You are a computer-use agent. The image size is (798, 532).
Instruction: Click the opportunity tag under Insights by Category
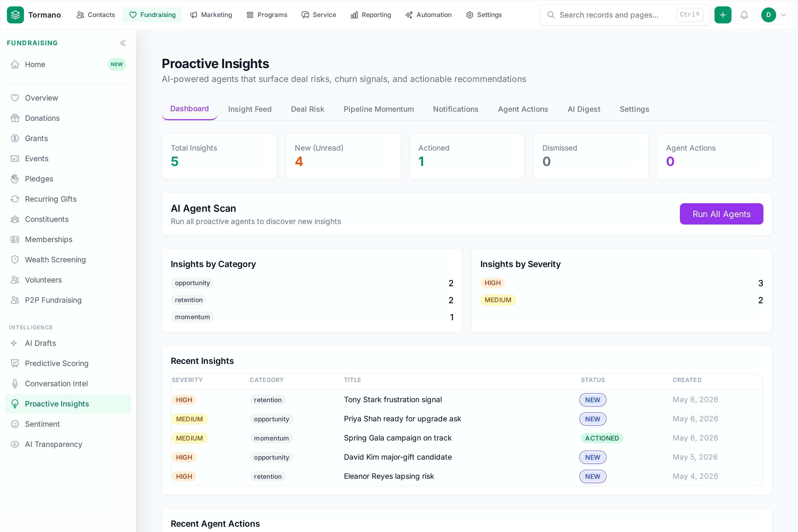pos(192,283)
